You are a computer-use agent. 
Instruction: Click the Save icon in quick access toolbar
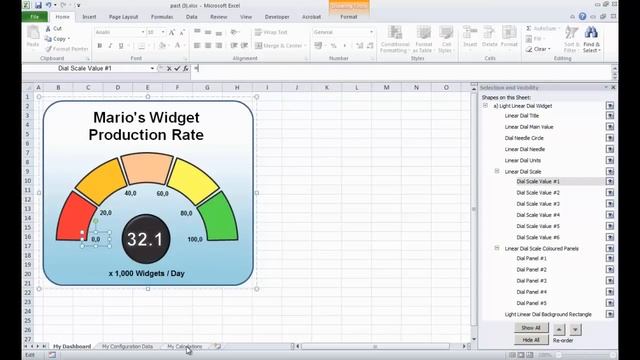[38, 5]
